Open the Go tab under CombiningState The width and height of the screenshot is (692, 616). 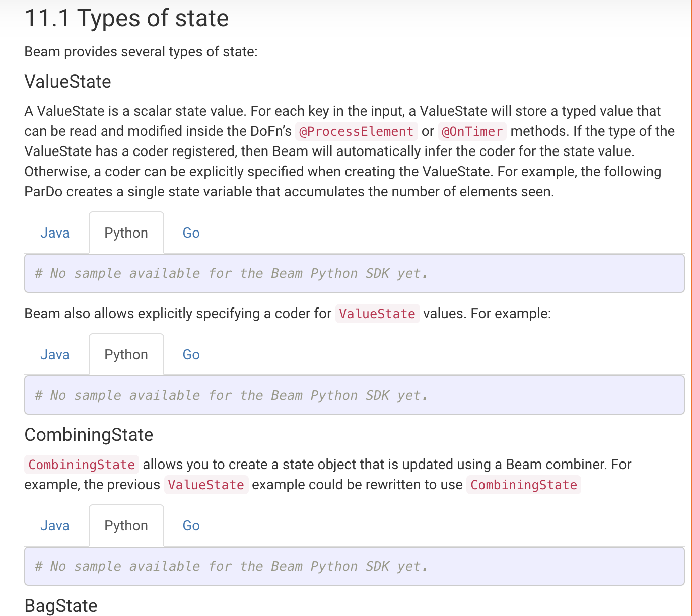tap(191, 526)
